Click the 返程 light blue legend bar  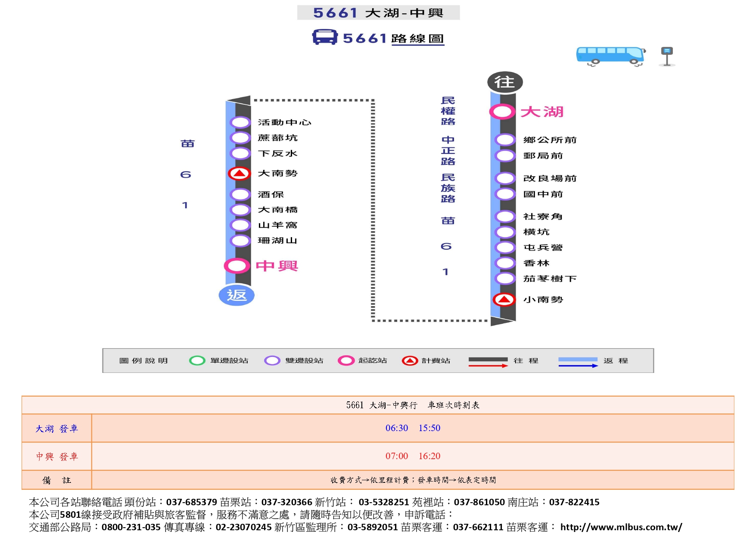click(578, 359)
